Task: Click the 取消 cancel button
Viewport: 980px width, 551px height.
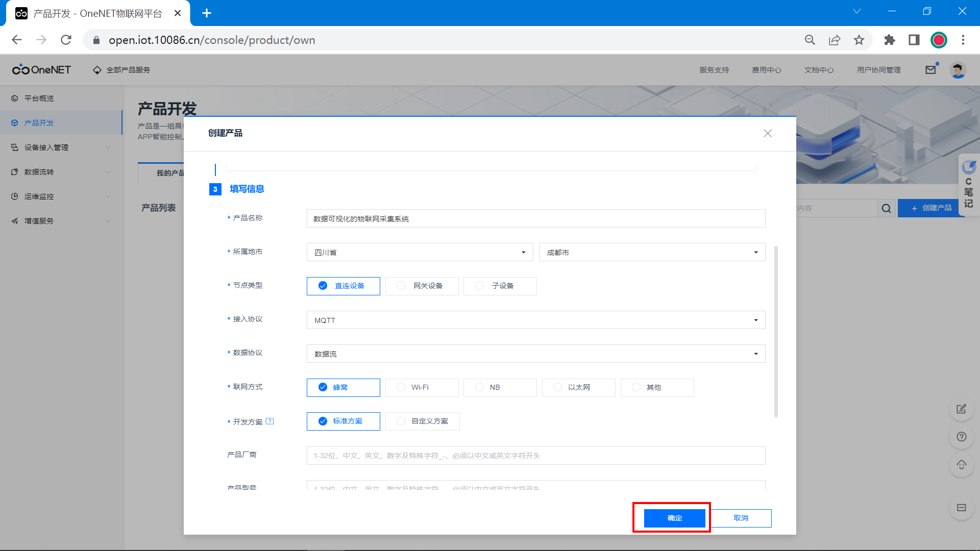Action: tap(741, 518)
